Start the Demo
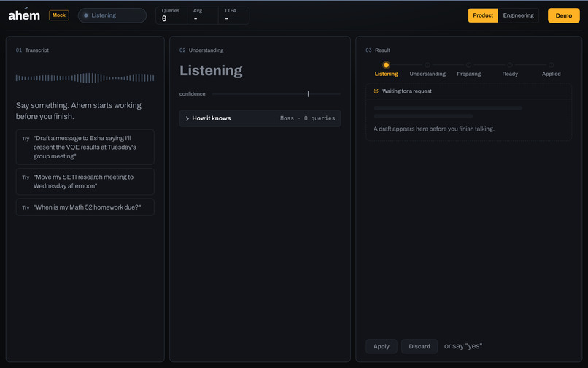This screenshot has height=368, width=588. 564,15
